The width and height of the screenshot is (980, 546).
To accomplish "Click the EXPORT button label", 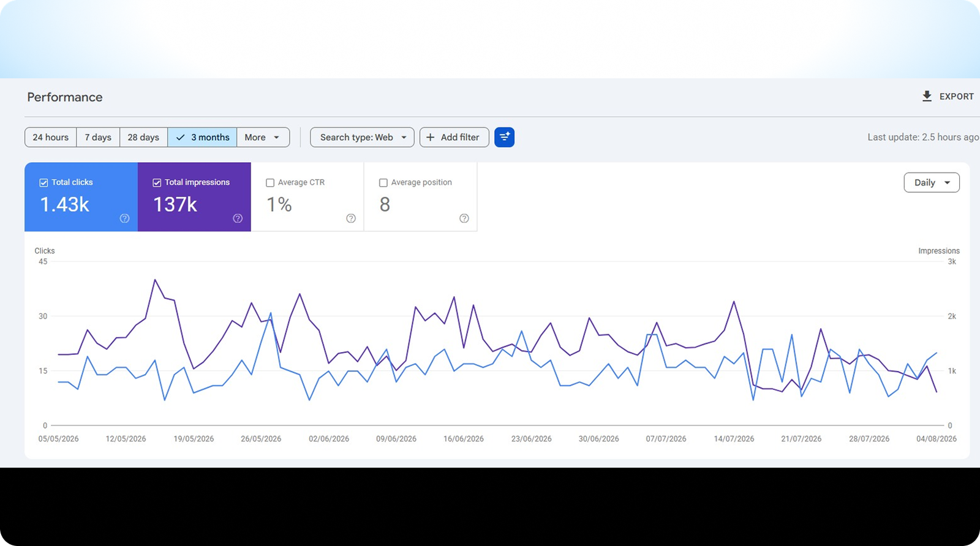I will pyautogui.click(x=956, y=97).
